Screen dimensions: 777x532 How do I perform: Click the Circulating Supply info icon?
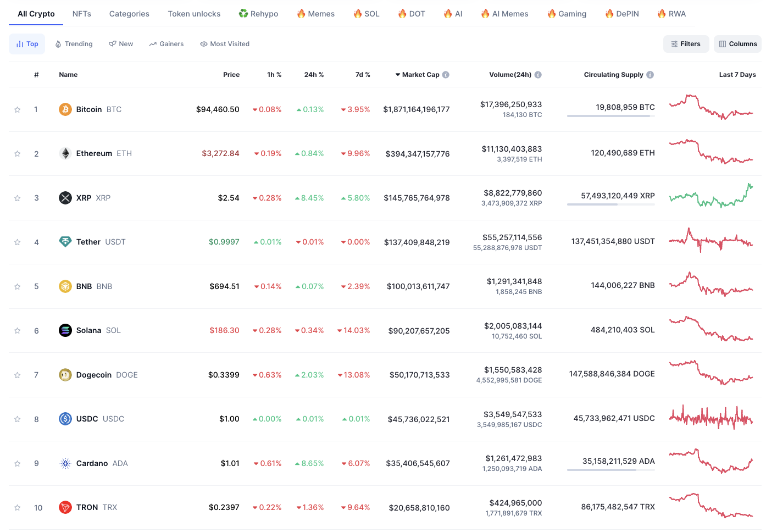pyautogui.click(x=650, y=75)
